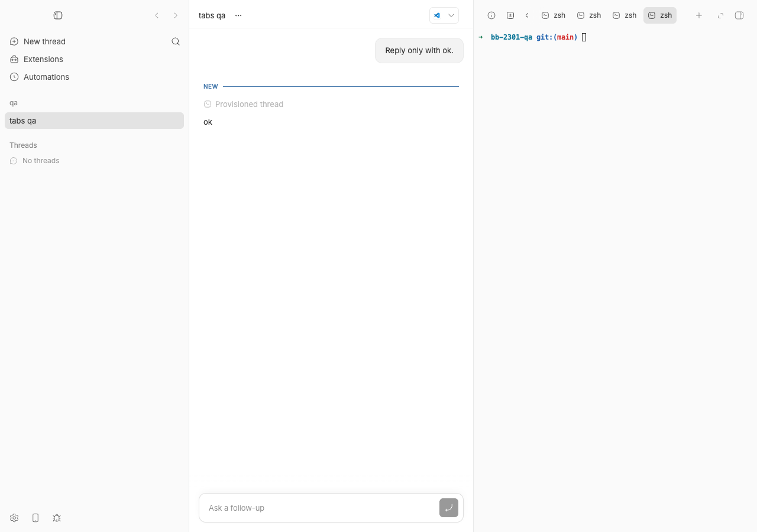Select the highlighted zsh terminal tab
This screenshot has width=757, height=532.
pos(660,15)
